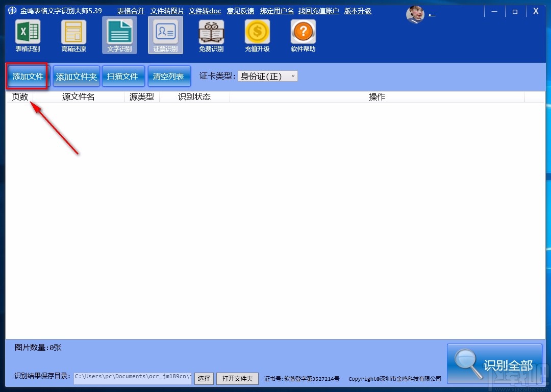
Task: Click 找回充值账户 to recover account
Action: (318, 10)
